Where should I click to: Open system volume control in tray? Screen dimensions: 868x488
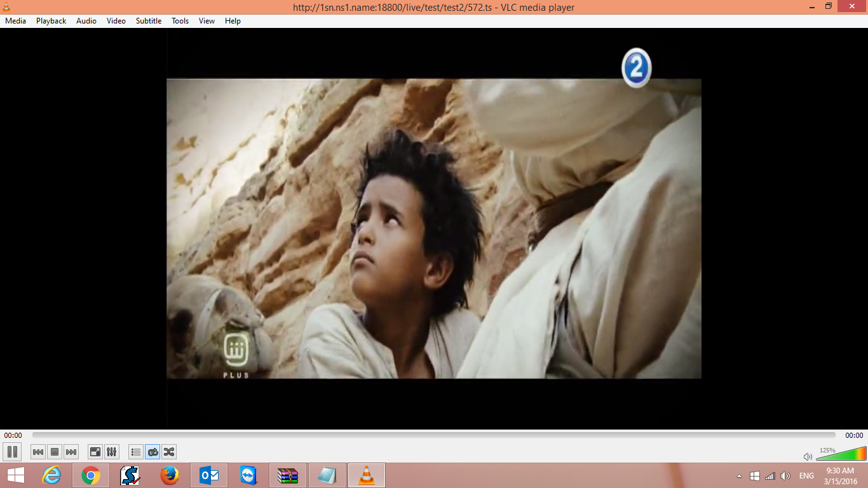click(x=785, y=476)
